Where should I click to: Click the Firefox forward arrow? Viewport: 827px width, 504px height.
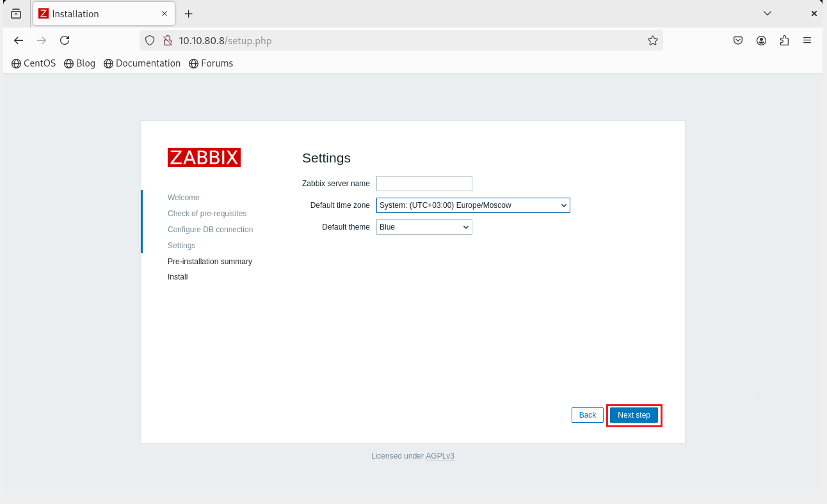point(42,40)
